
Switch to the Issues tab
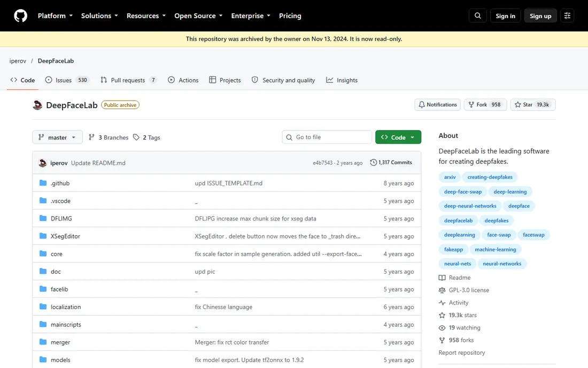(67, 80)
